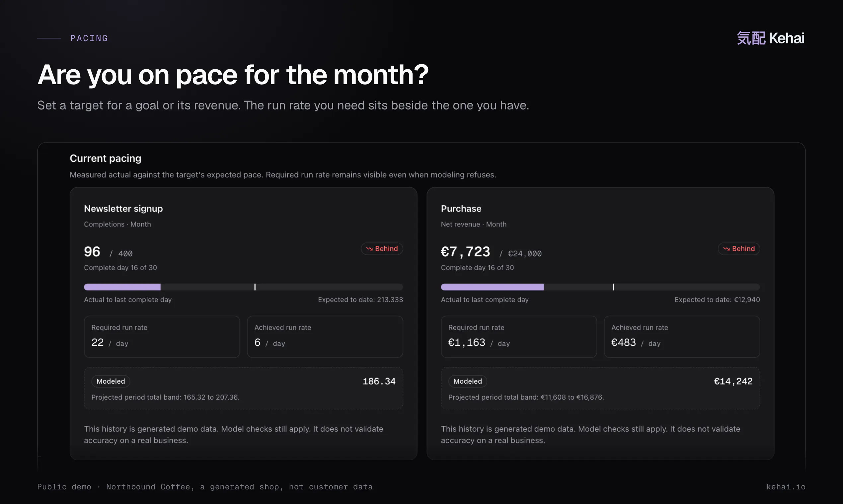
Task: Click the Behind trend icon on Newsletter signup
Action: coord(369,249)
